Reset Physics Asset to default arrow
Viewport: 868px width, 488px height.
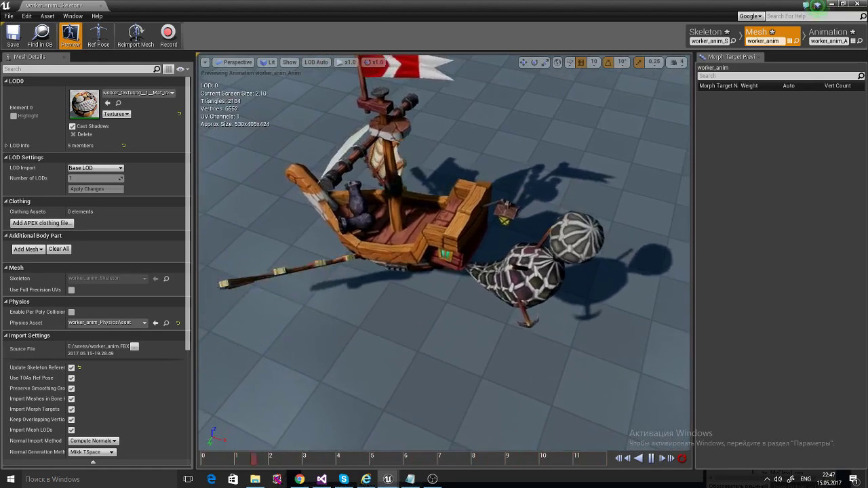point(178,323)
